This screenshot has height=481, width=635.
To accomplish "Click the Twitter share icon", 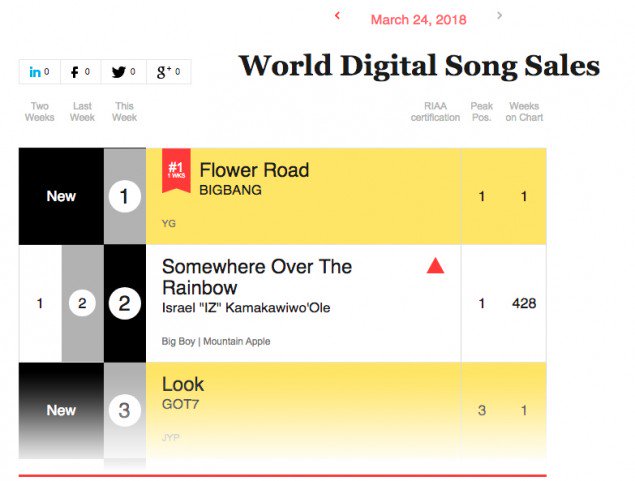I will tap(124, 72).
